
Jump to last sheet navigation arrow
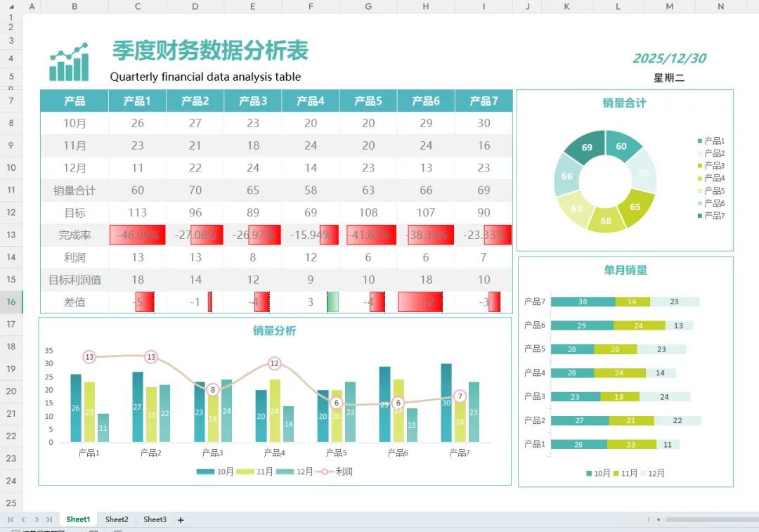49,519
